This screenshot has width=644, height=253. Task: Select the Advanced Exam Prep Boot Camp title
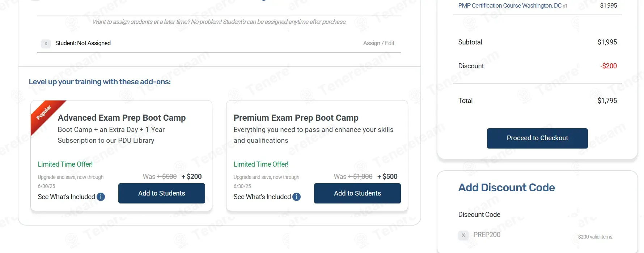coord(122,118)
